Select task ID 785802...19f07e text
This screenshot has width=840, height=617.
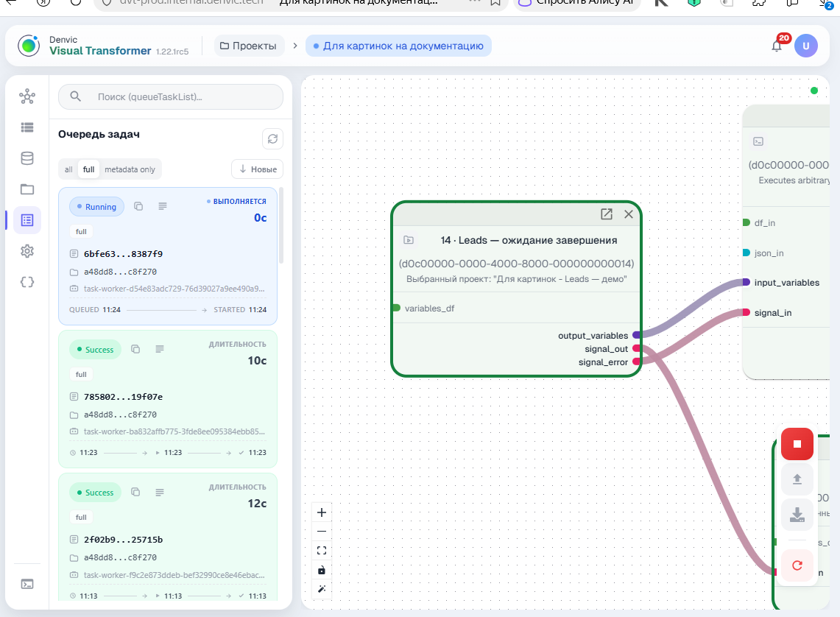pos(123,397)
